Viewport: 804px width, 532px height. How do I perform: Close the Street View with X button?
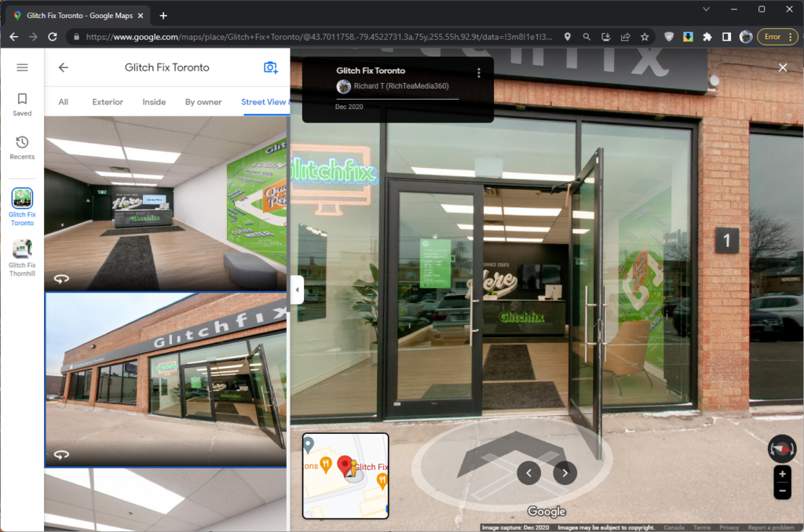click(783, 67)
